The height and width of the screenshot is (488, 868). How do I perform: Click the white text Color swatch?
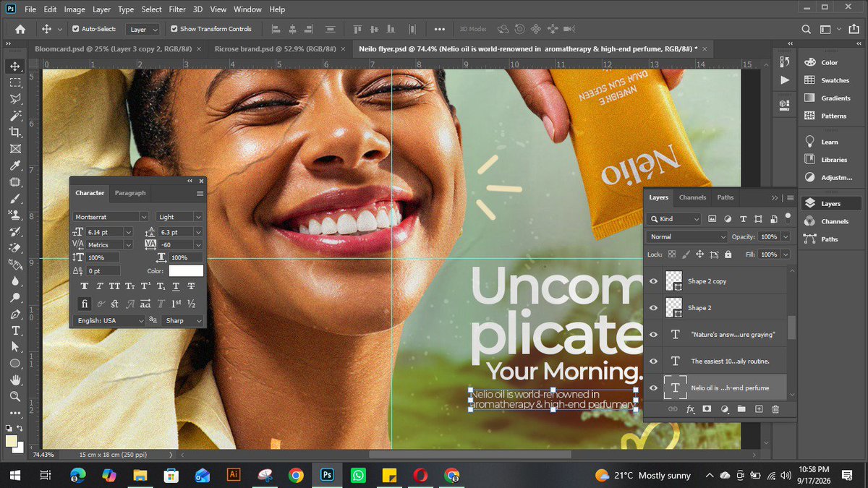[186, 271]
